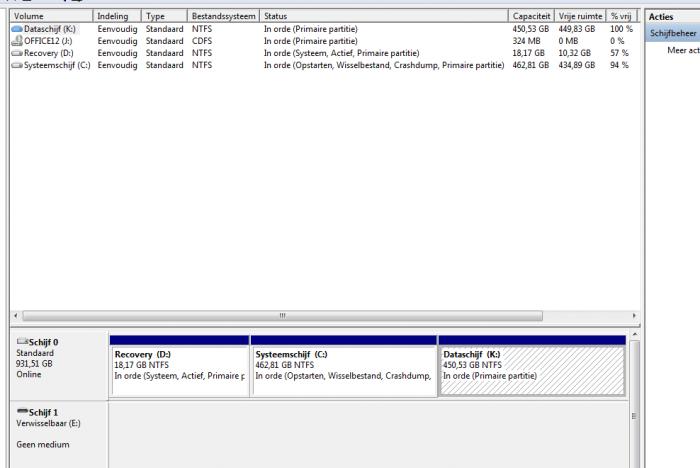700x468 pixels.
Task: Open the Meer acties entry
Action: tap(683, 50)
